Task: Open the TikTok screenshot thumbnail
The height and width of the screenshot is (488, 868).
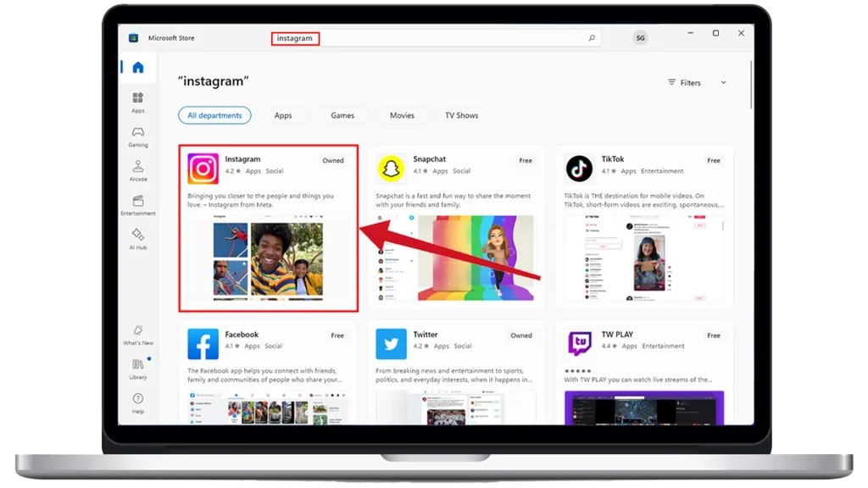Action: tap(644, 258)
